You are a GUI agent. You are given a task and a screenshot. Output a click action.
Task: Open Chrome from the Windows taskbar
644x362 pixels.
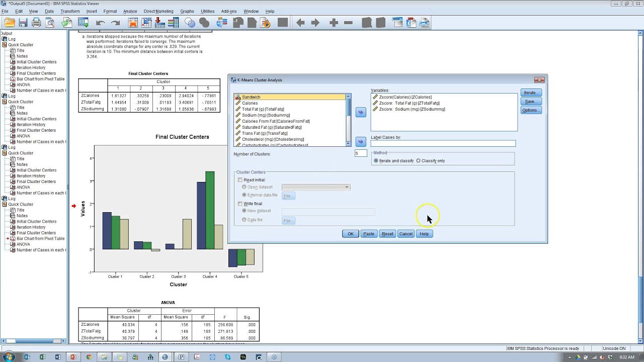(89, 357)
